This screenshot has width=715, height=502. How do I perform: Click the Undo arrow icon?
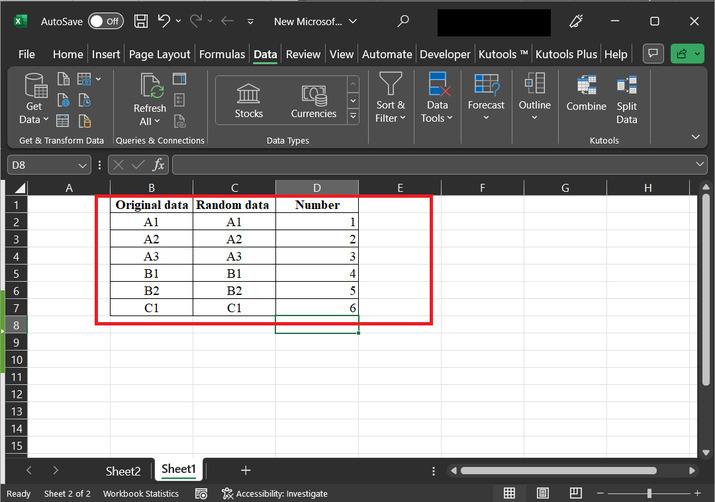[166, 21]
